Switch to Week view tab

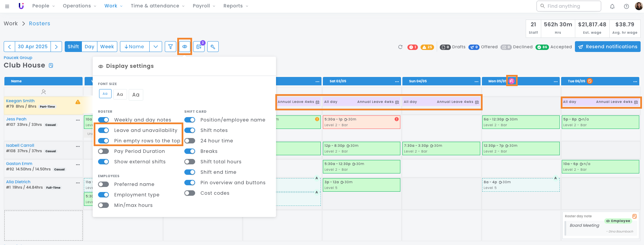point(107,47)
